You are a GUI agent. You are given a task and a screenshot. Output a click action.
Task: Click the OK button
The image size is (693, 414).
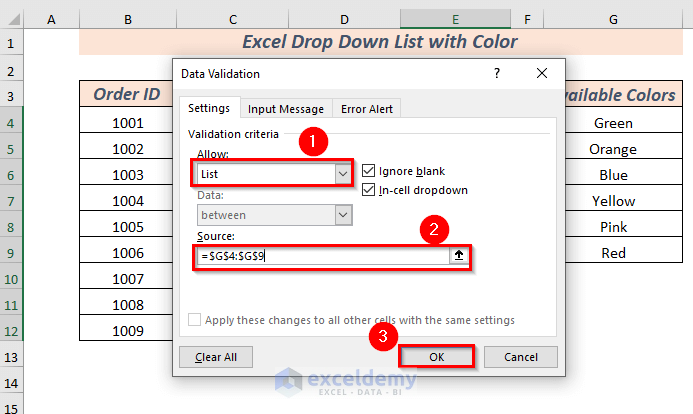point(437,357)
